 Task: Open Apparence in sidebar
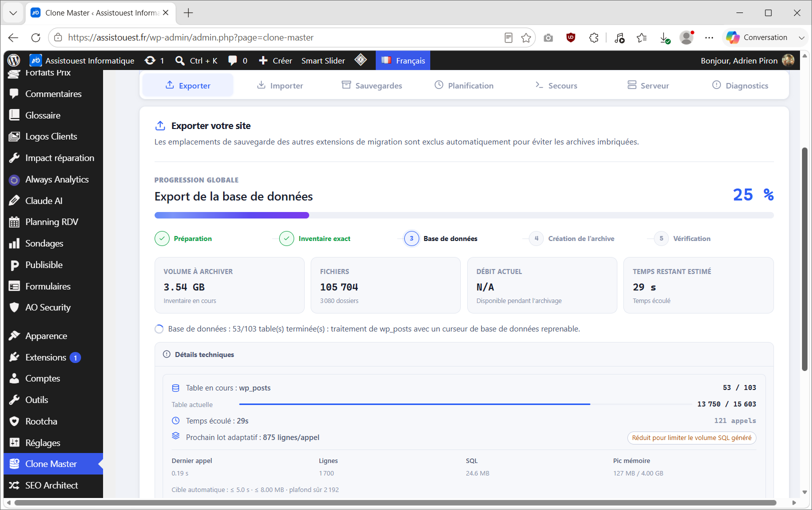tap(53, 336)
